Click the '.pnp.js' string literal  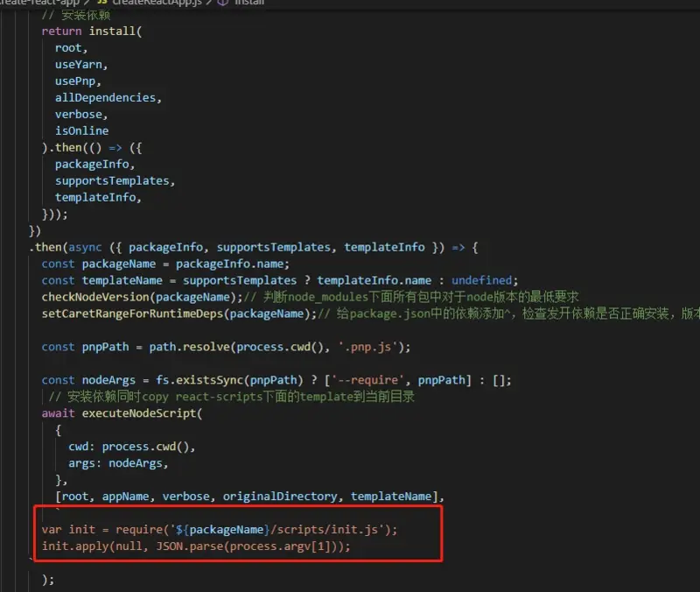pyautogui.click(x=367, y=347)
